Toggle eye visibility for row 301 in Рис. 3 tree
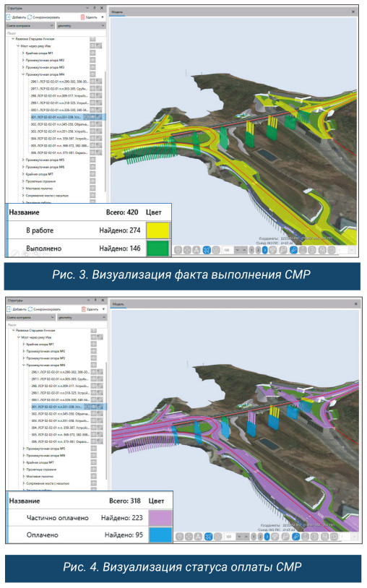This screenshot has width=367, height=588. [92, 117]
